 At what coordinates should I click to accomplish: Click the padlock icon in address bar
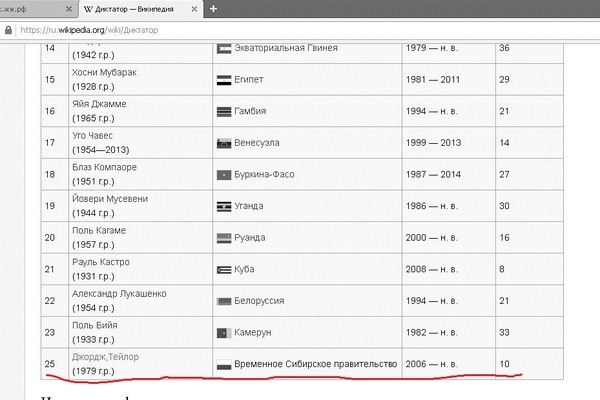click(8, 30)
